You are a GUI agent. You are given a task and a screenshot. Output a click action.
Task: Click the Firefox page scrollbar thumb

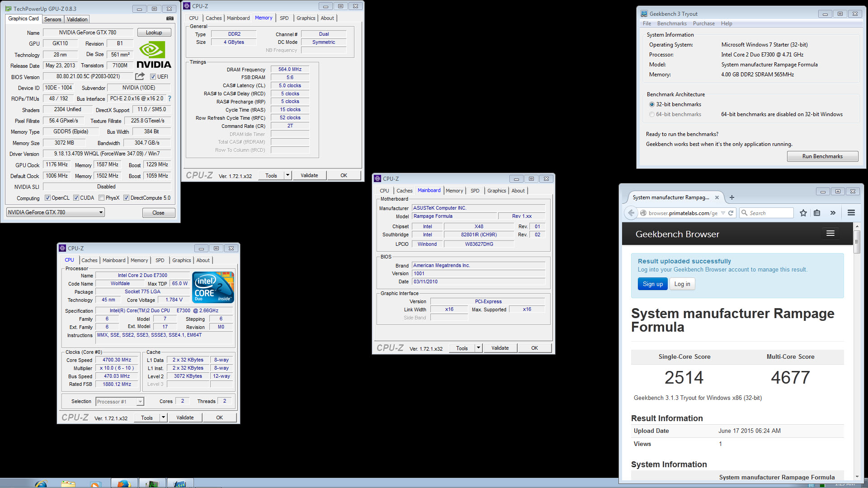tap(856, 242)
